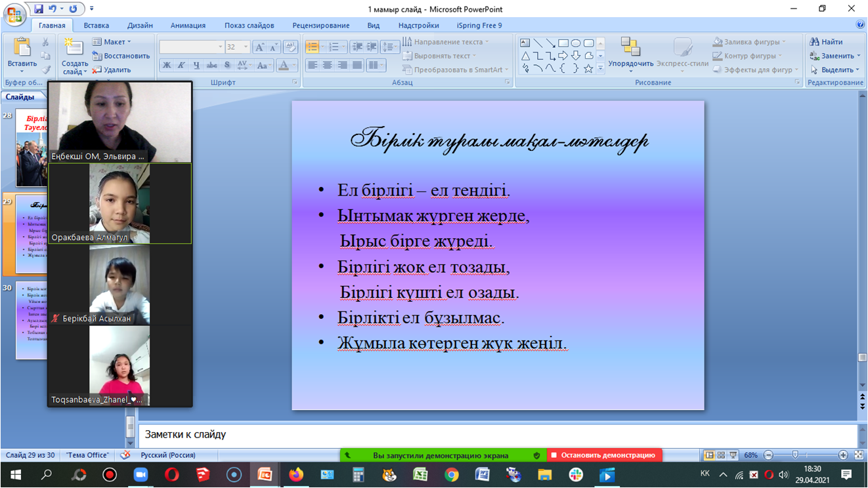The width and height of the screenshot is (868, 488).
Task: Pick the five-point star shape
Action: coord(588,68)
